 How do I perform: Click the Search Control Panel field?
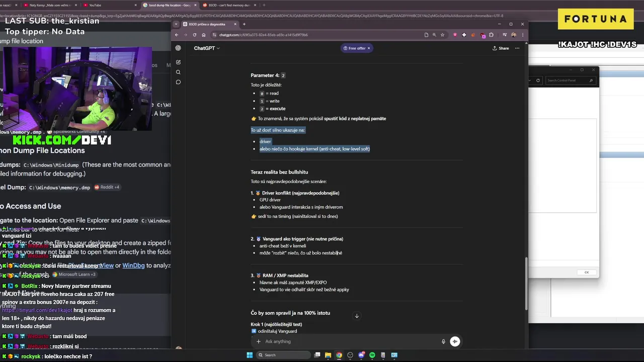570,80
